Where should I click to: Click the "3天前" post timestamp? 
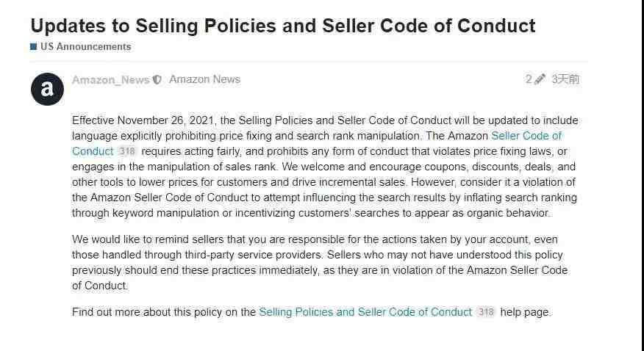[565, 79]
